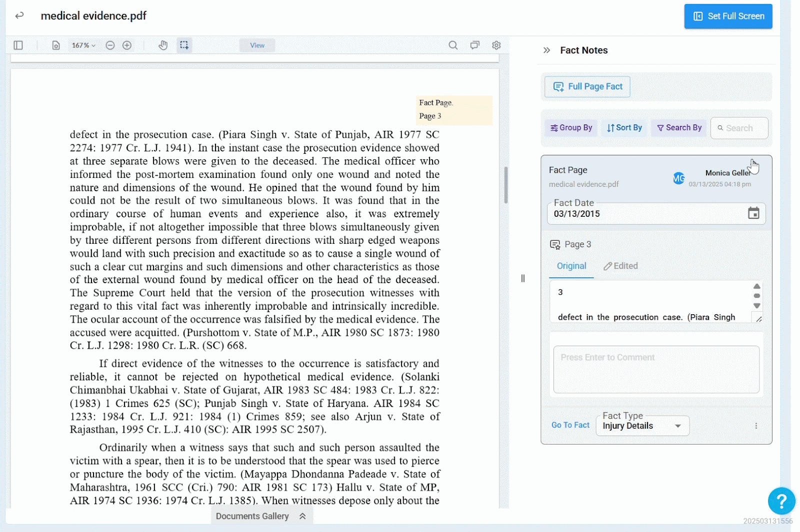The width and height of the screenshot is (800, 532).
Task: Click the Fact Page Page 3 highlight annotation
Action: 454,110
